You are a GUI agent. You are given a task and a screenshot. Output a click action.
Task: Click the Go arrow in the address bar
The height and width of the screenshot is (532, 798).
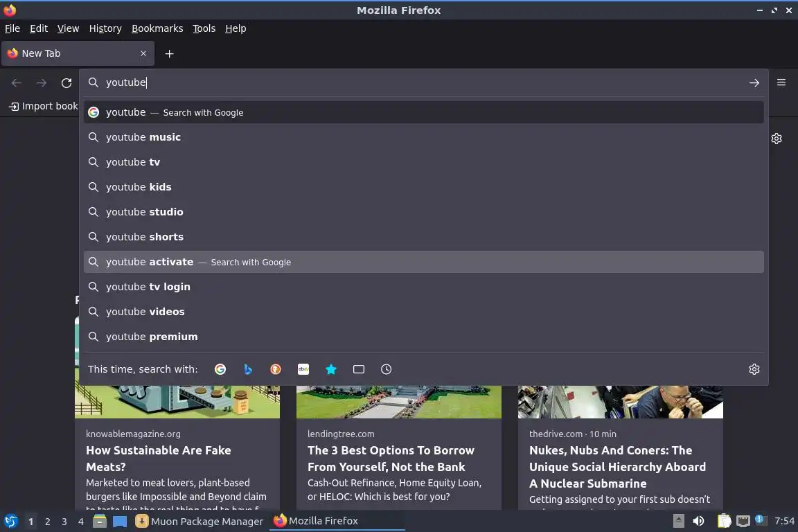754,82
